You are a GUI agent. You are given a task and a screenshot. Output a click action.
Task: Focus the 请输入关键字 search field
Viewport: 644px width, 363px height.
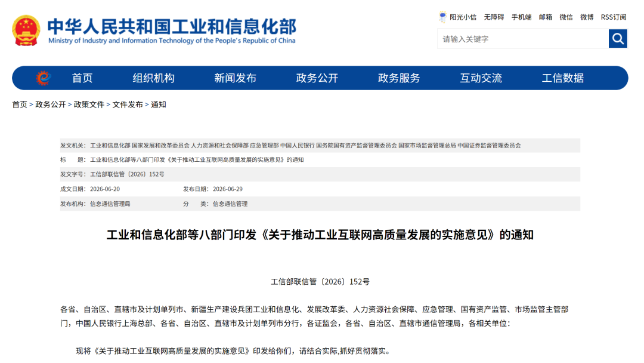523,39
